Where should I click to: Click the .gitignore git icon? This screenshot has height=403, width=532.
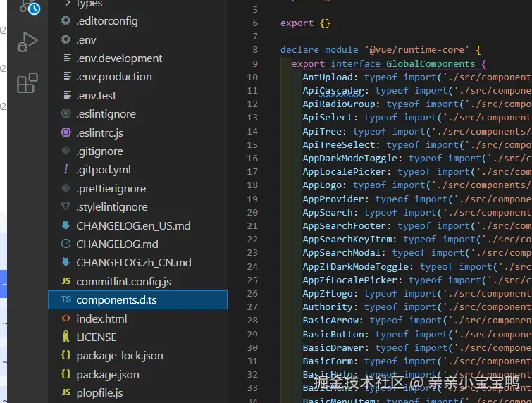(x=66, y=151)
